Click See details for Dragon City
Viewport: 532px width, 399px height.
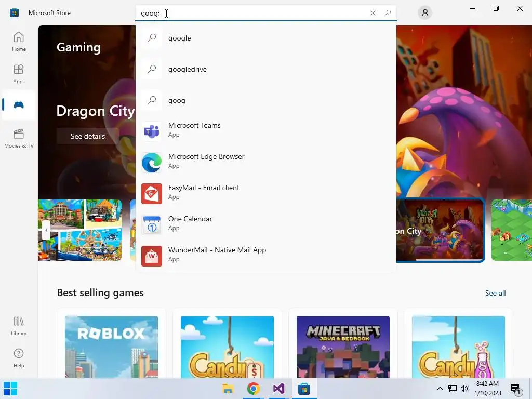(87, 136)
